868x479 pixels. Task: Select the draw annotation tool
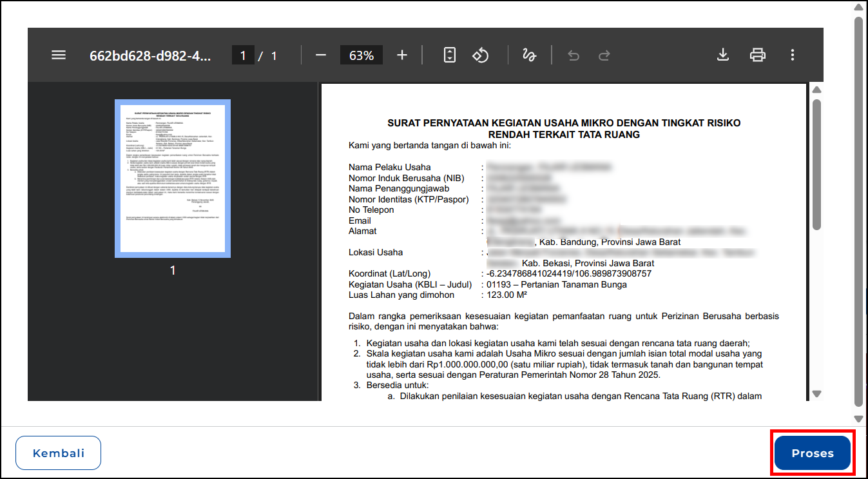coord(529,55)
